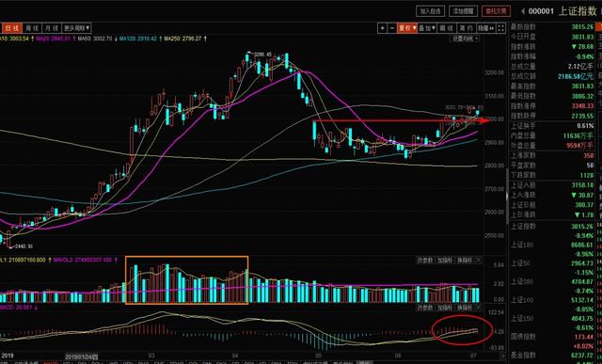
Task: Click the 指数跌停 value 2739.55
Action: pos(582,116)
